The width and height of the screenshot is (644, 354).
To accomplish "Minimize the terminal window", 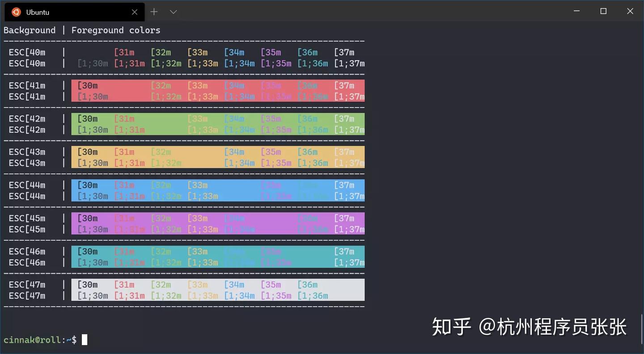I will [x=577, y=11].
